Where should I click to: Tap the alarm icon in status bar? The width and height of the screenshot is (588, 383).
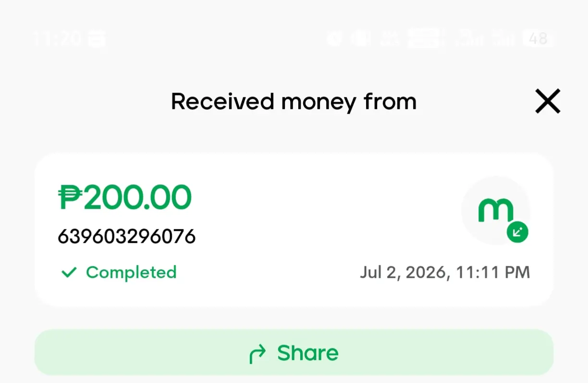click(335, 38)
